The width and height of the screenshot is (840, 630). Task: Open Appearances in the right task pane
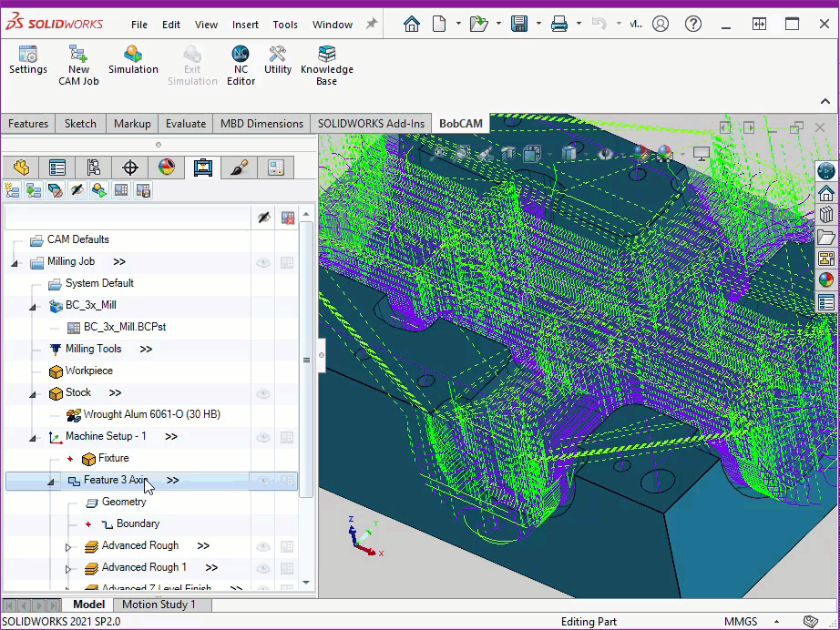(826, 279)
